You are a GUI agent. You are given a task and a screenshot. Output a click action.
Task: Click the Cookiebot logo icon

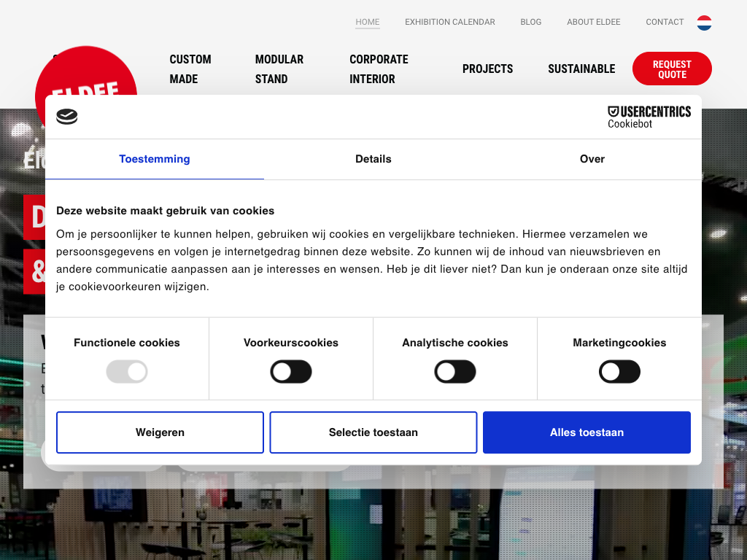click(67, 117)
